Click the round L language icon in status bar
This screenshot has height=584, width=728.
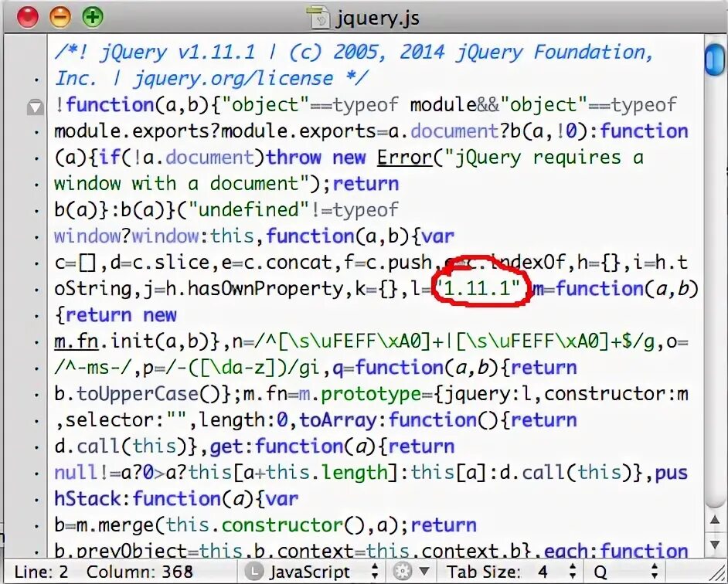tap(253, 571)
